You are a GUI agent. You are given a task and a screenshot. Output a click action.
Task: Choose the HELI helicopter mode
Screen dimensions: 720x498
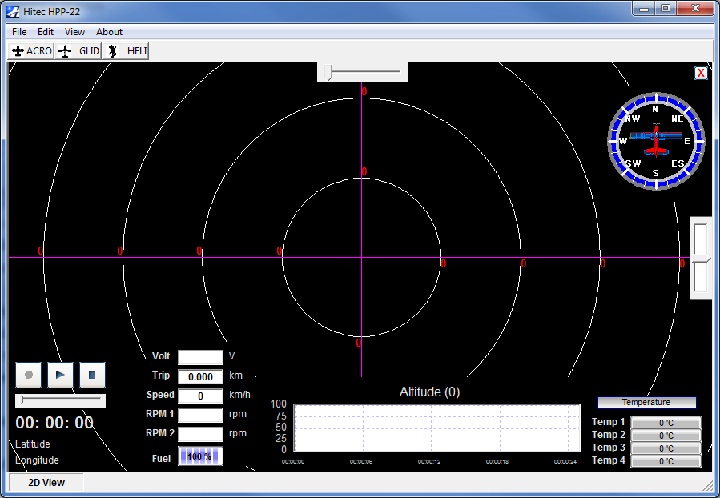[x=127, y=50]
